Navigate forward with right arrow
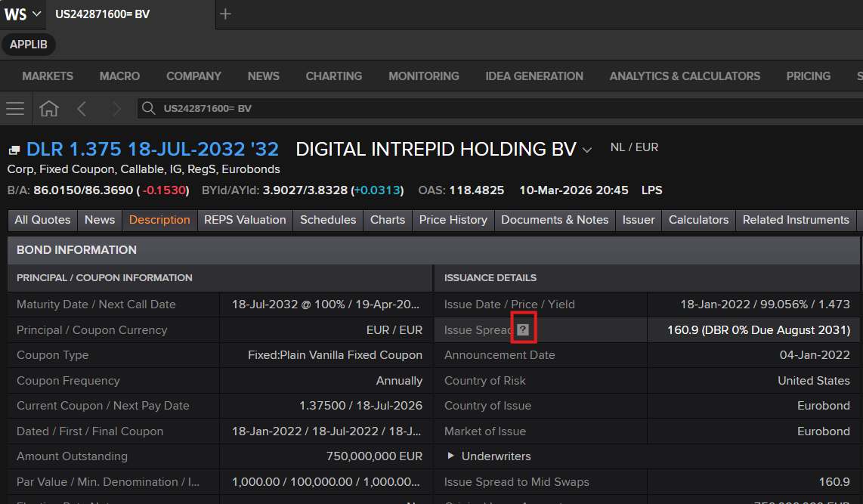 (116, 108)
